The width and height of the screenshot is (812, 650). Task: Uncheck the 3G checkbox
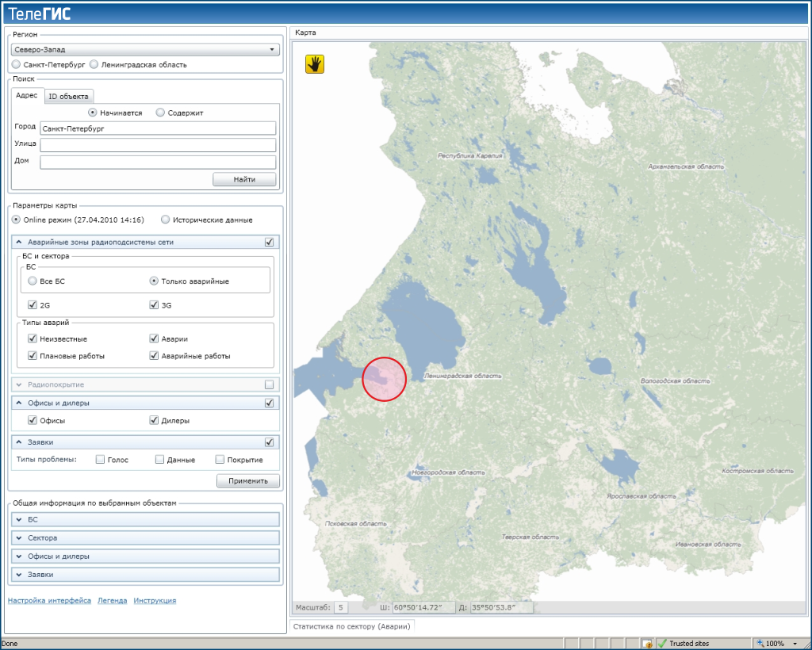[x=154, y=304]
